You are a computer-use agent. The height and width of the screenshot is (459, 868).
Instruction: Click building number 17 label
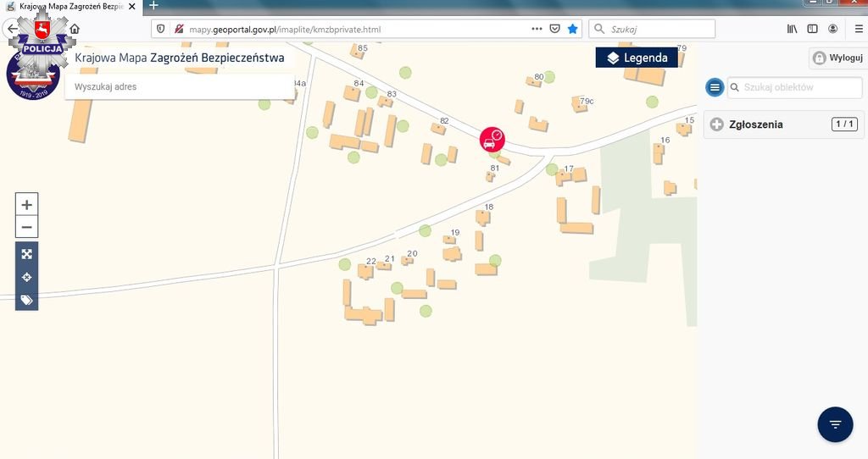click(x=569, y=169)
